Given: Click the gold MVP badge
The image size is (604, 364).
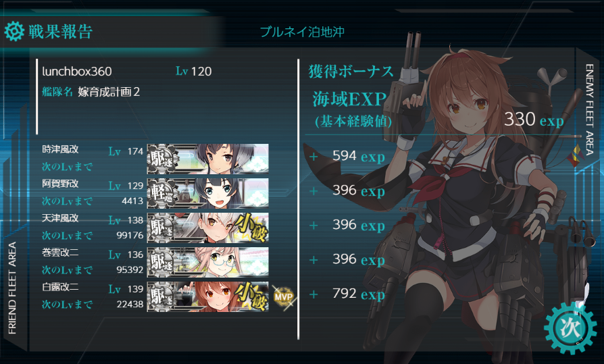Looking at the screenshot, I should point(284,296).
